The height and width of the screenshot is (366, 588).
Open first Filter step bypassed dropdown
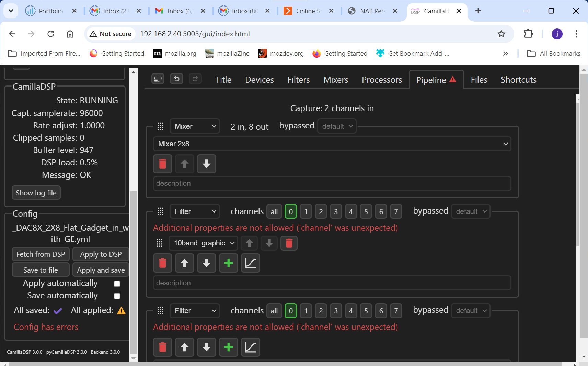pyautogui.click(x=471, y=211)
